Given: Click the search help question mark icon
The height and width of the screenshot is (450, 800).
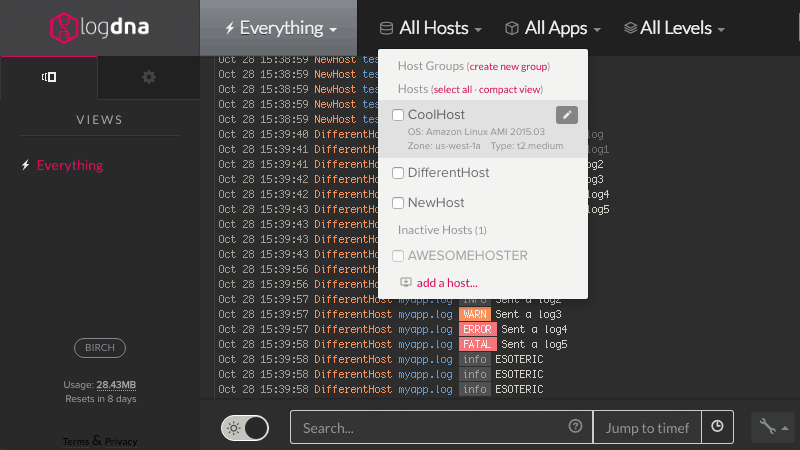Looking at the screenshot, I should tap(575, 427).
